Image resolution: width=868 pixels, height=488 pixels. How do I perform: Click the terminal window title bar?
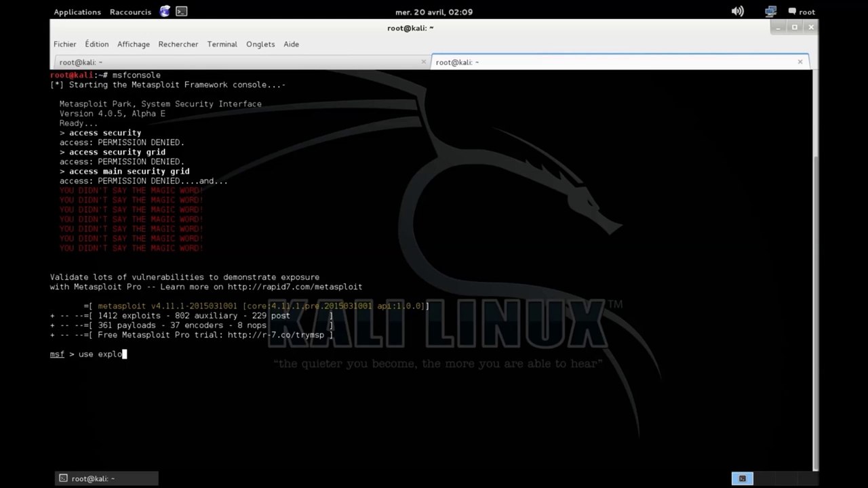click(x=410, y=28)
